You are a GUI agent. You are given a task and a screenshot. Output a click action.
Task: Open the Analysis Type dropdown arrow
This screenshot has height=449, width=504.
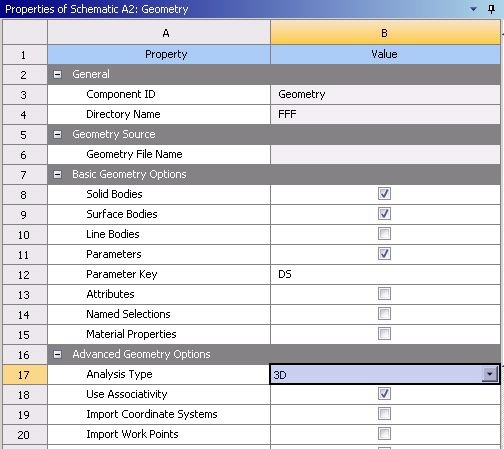click(x=489, y=374)
